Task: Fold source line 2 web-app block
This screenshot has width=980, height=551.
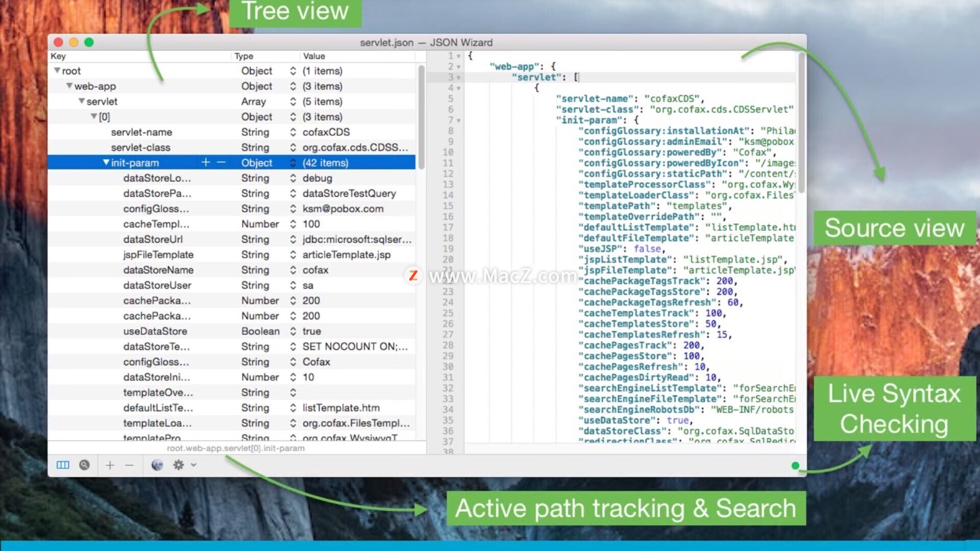Action: 459,67
